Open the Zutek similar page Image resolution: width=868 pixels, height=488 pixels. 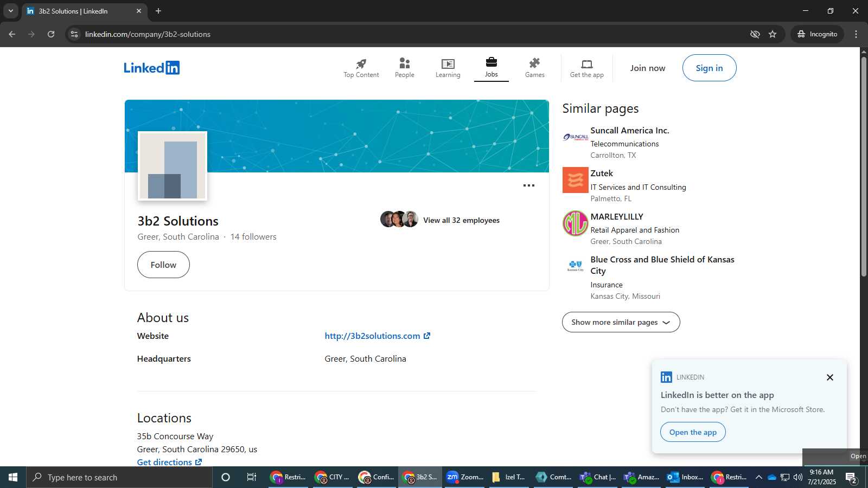602,174
